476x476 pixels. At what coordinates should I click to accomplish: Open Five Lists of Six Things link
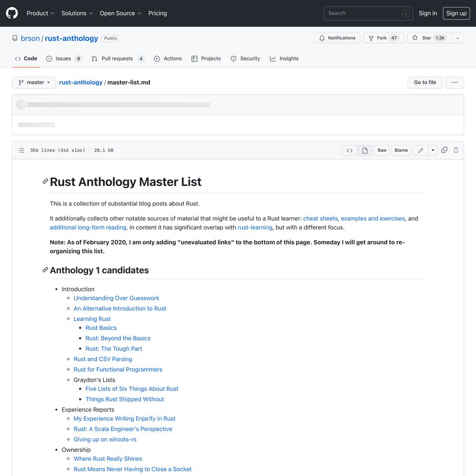[132, 389]
